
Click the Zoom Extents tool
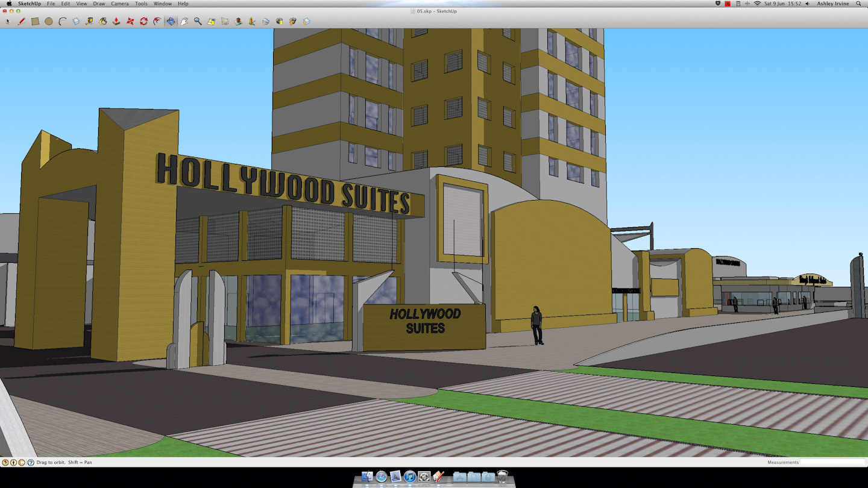211,21
